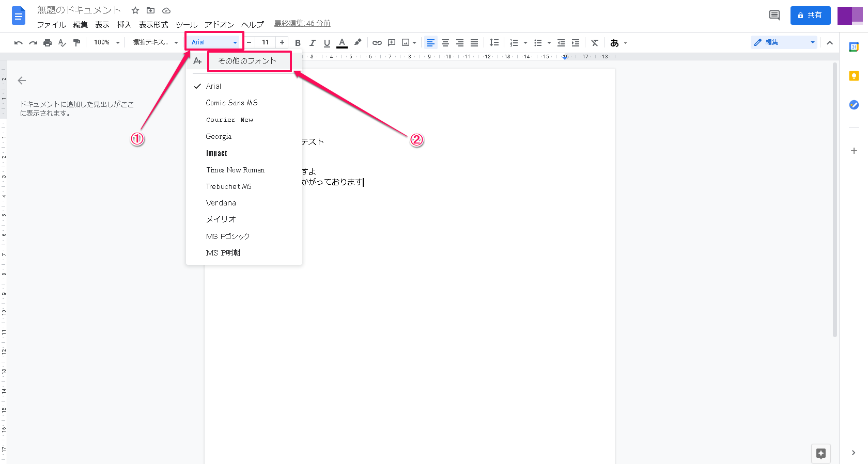Screen dimensions: 868x464
Task: Click the redo arrow icon
Action: (x=33, y=43)
